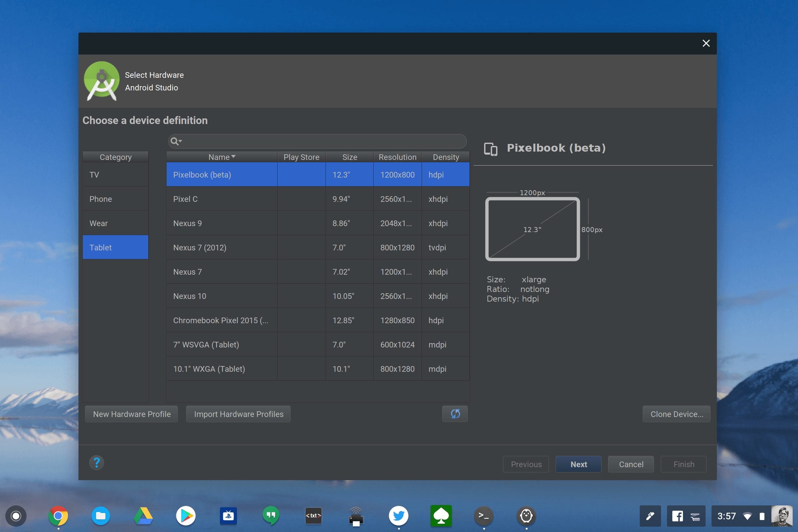Image resolution: width=798 pixels, height=532 pixels.
Task: Sort devices by Size column header
Action: coord(349,157)
